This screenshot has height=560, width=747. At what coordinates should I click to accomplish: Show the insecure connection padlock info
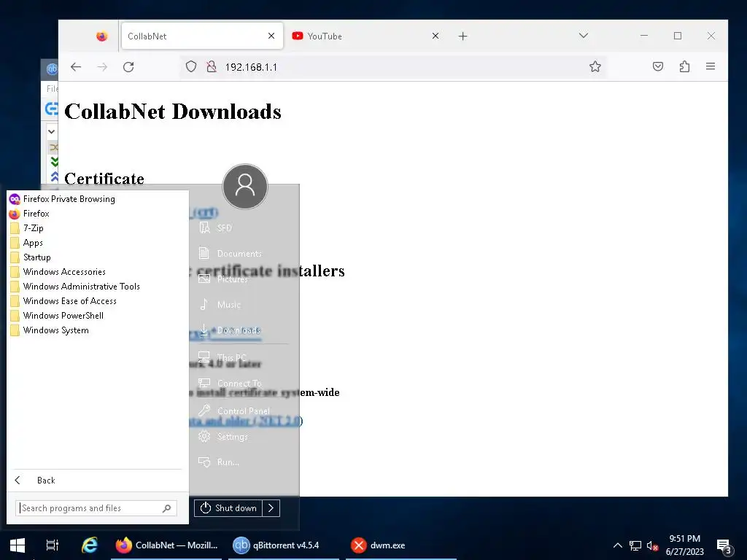tap(212, 66)
